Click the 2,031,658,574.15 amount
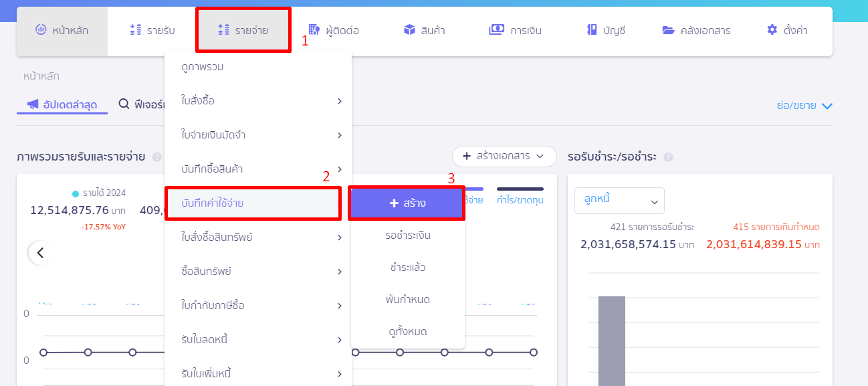Image resolution: width=868 pixels, height=386 pixels. [628, 245]
